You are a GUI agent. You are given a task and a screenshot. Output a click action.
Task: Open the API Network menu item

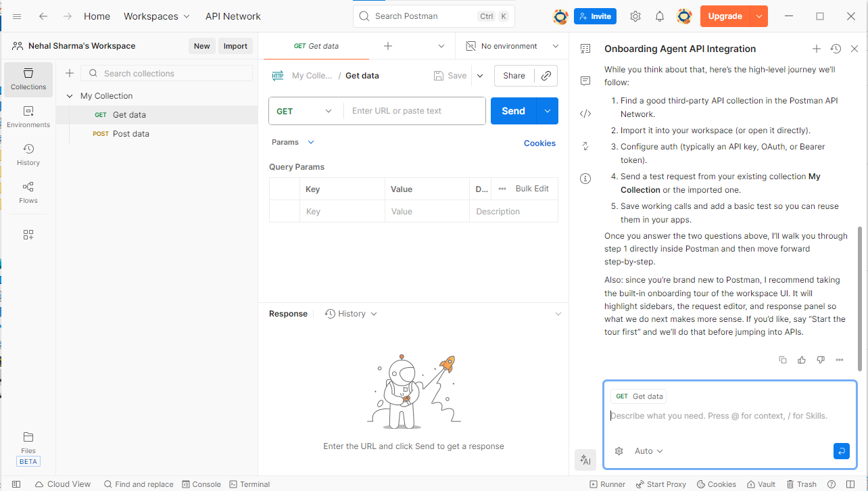click(233, 16)
